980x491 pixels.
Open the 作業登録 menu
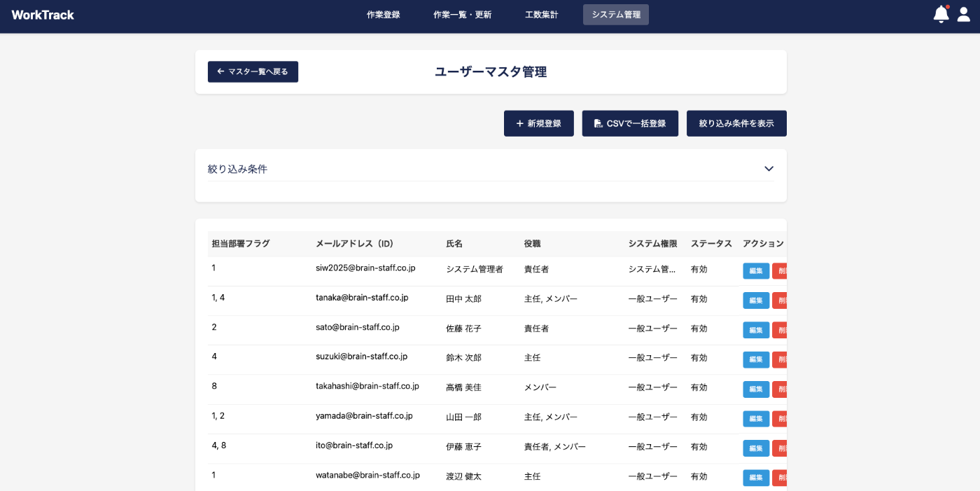click(x=383, y=15)
